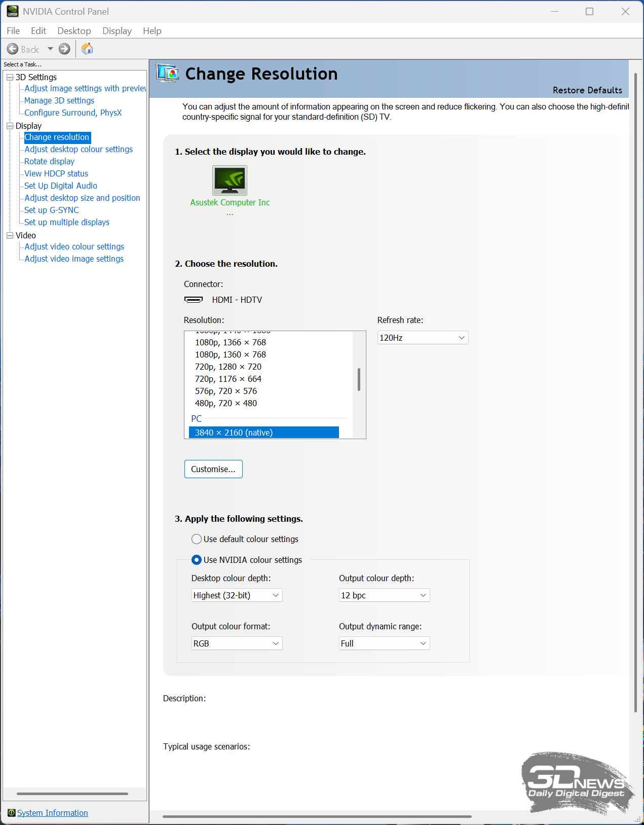
Task: Select 480p, 720 × 480 resolution
Action: tap(226, 403)
